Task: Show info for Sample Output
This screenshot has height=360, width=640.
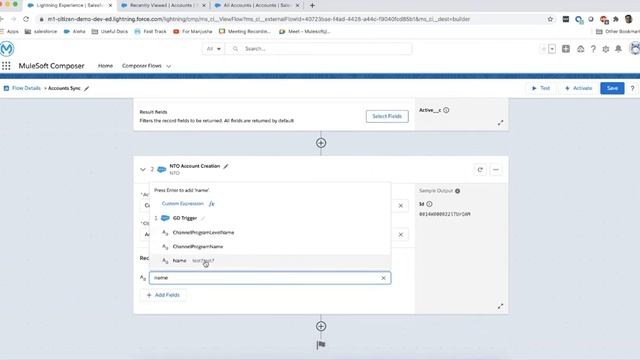Action: [458, 191]
